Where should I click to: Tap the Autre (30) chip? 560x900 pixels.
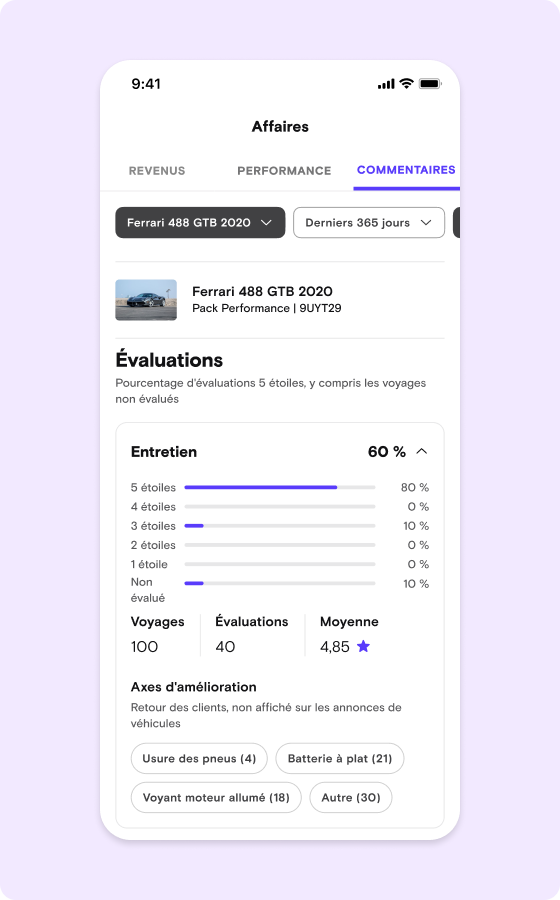[x=351, y=797]
